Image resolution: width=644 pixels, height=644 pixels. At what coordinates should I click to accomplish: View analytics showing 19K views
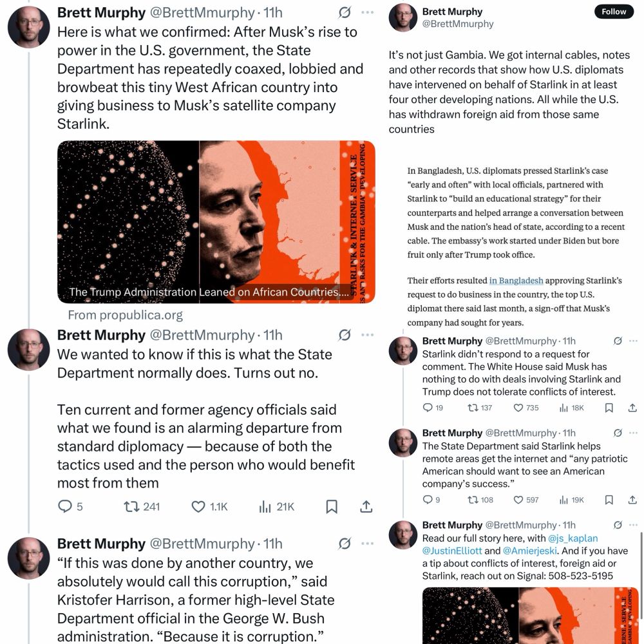571,500
